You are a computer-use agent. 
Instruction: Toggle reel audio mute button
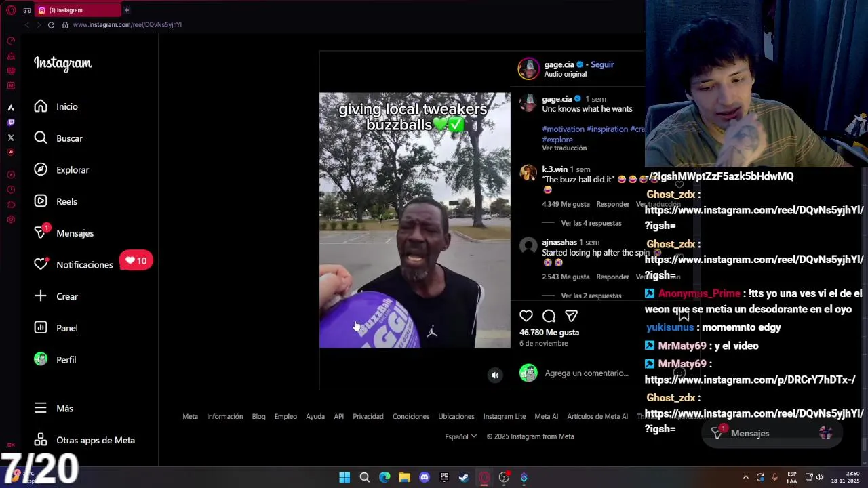[x=495, y=375]
